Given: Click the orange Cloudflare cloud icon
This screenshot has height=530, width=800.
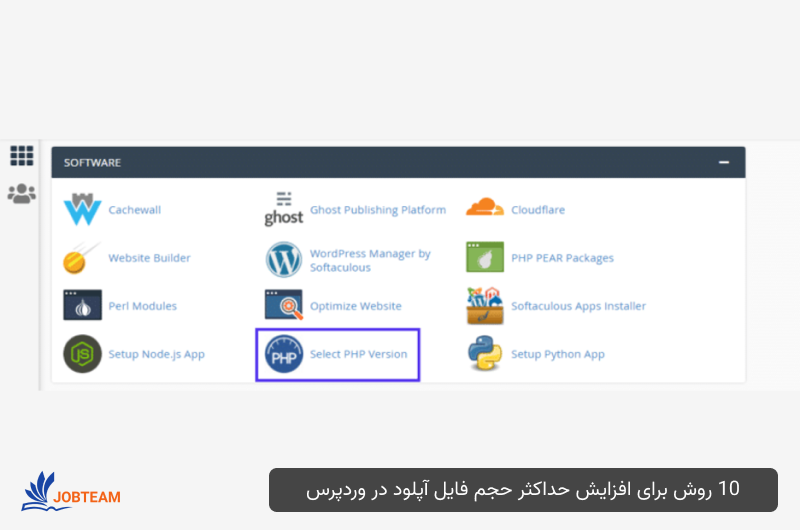Looking at the screenshot, I should 485,207.
